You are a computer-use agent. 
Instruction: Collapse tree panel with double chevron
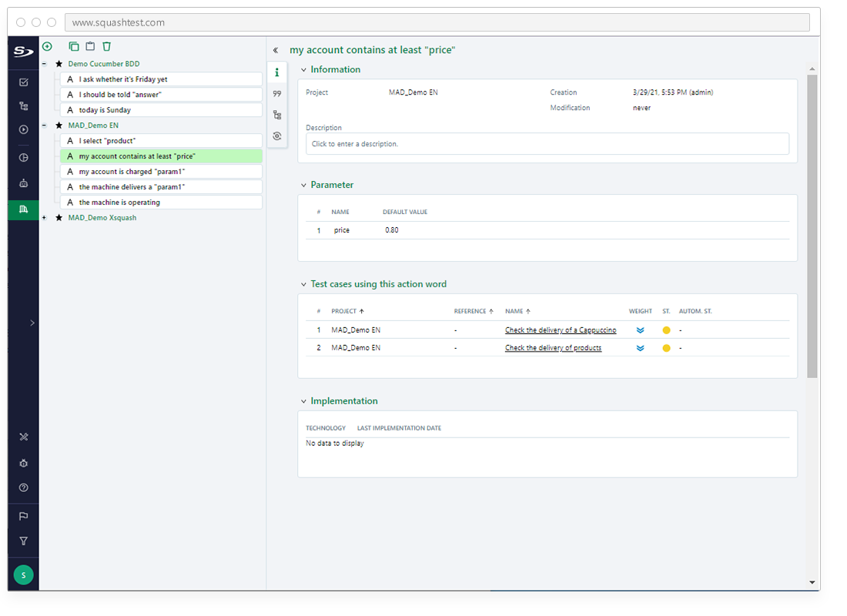276,50
